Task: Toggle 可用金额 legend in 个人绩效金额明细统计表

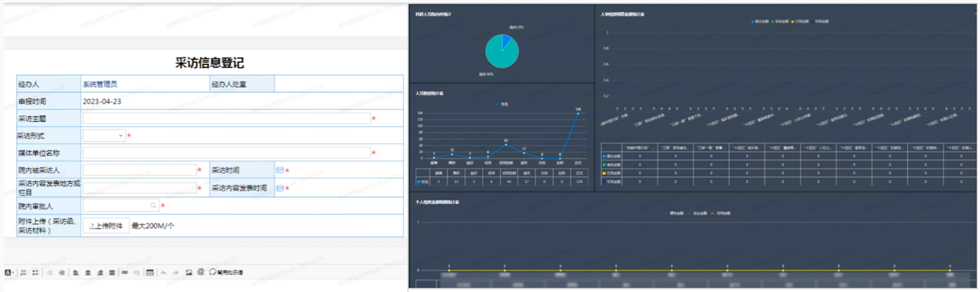Action: [720, 214]
